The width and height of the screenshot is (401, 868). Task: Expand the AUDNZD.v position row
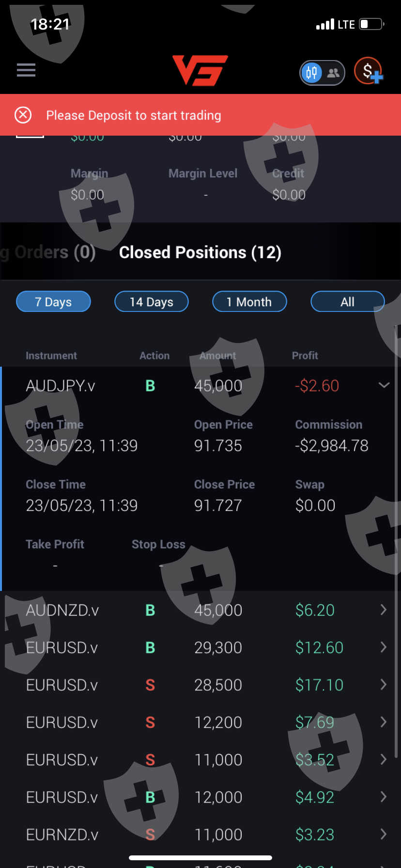pos(383,610)
